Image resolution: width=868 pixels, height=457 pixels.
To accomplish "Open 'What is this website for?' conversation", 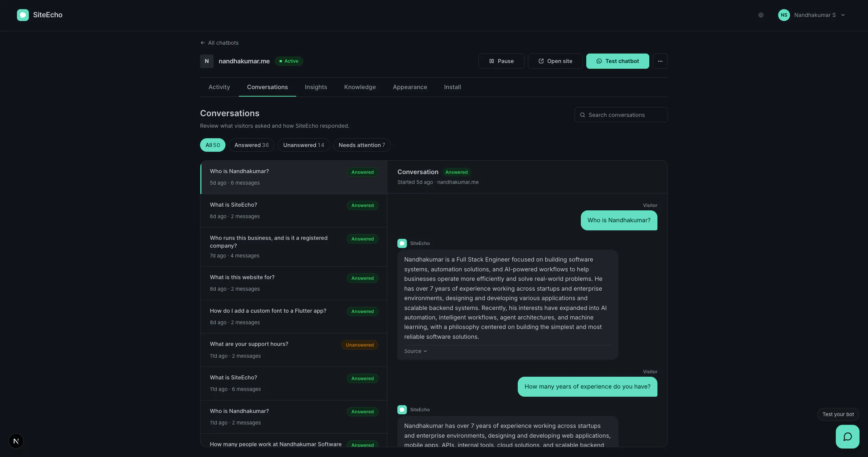I will pos(294,283).
